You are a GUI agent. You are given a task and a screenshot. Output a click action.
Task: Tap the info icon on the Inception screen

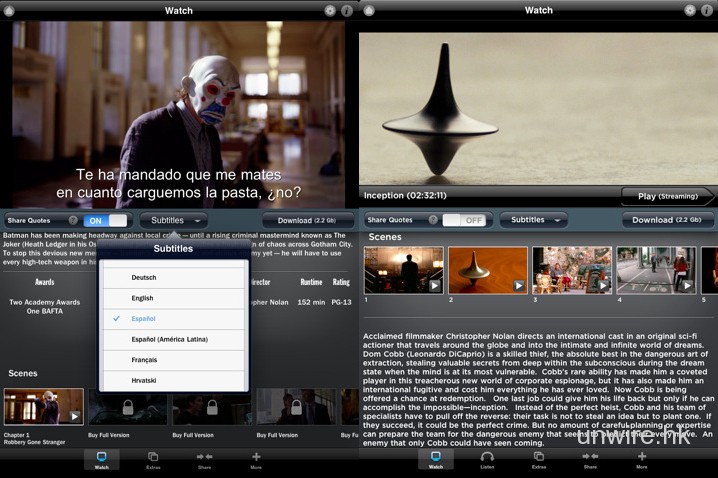click(x=706, y=10)
